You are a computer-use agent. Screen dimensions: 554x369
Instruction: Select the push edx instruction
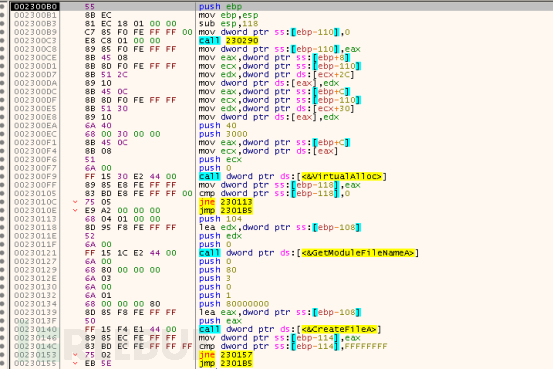click(220, 235)
